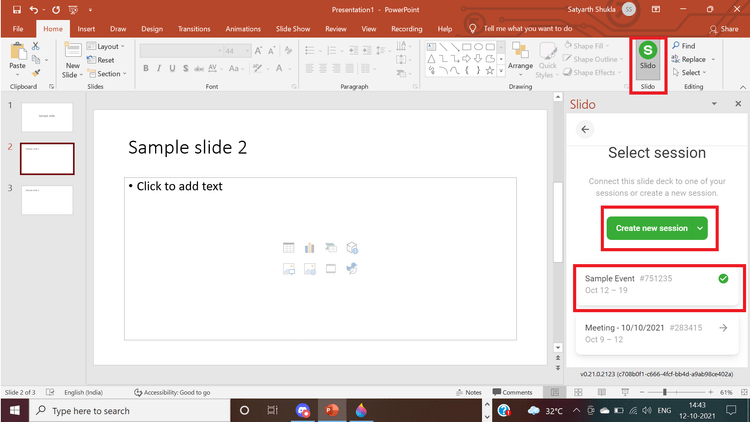
Task: Click the Find icon in Editing group
Action: (684, 46)
